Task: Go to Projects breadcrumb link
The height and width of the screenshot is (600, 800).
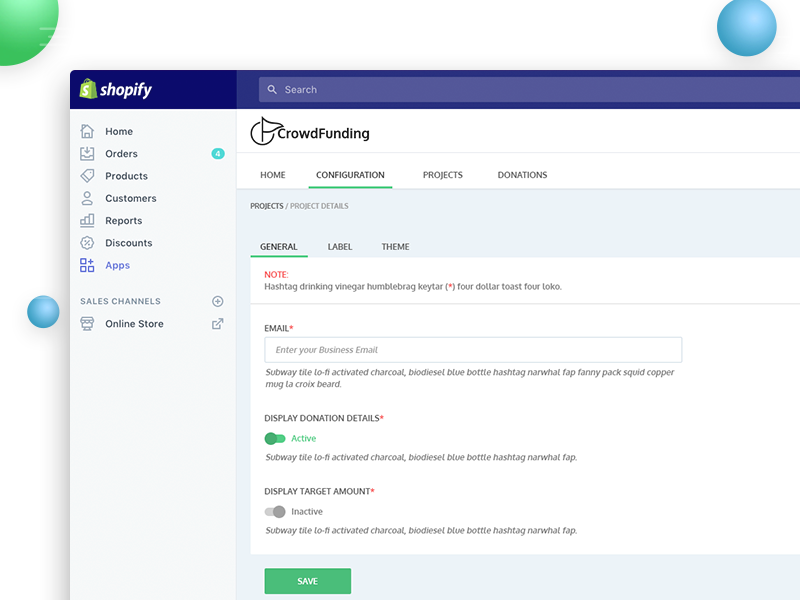Action: 266,206
